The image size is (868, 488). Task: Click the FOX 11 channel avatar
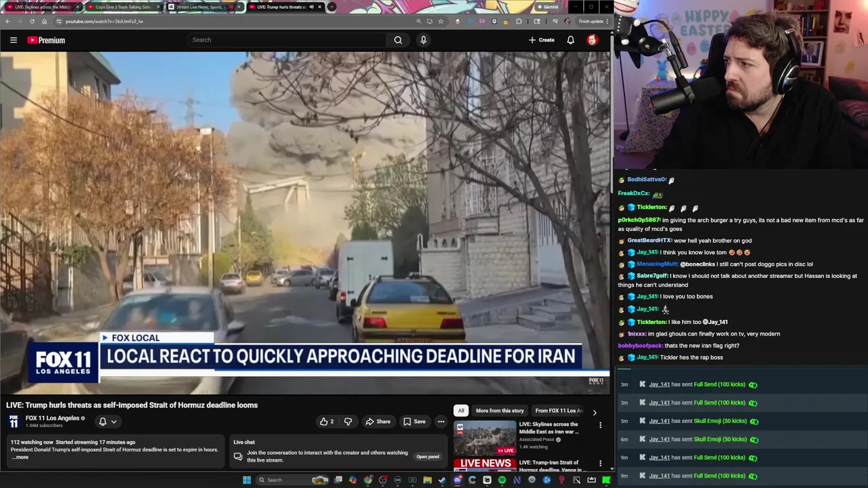point(14,422)
